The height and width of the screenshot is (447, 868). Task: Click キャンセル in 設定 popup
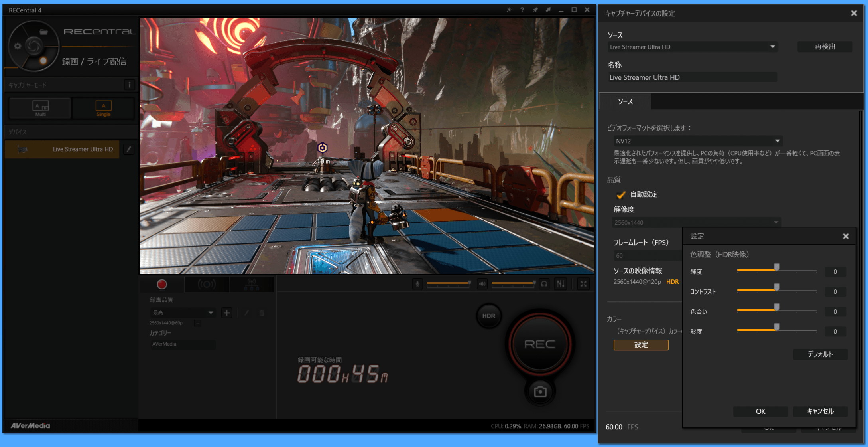(x=820, y=411)
